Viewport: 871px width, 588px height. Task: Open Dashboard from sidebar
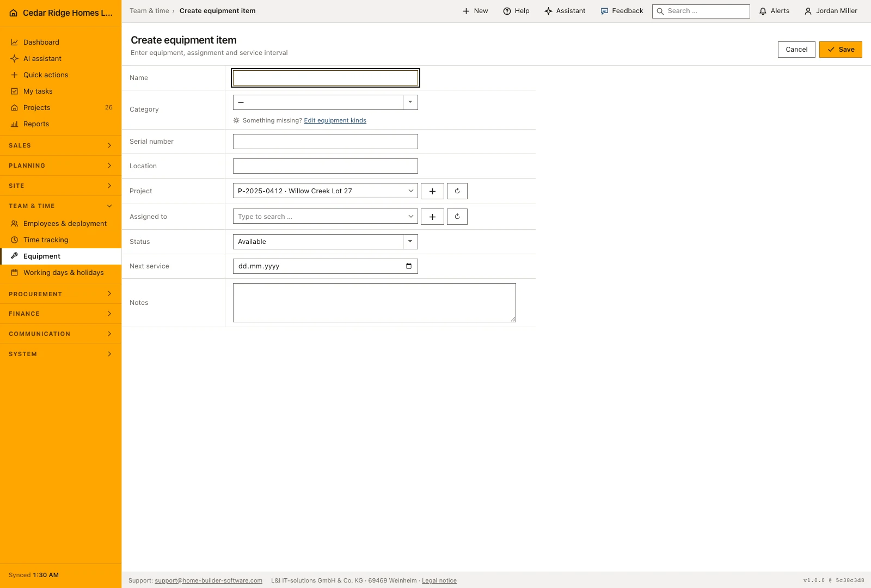pyautogui.click(x=60, y=42)
